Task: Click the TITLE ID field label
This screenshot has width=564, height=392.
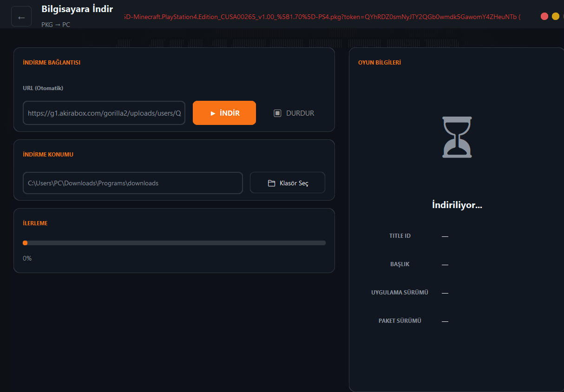Action: tap(400, 236)
